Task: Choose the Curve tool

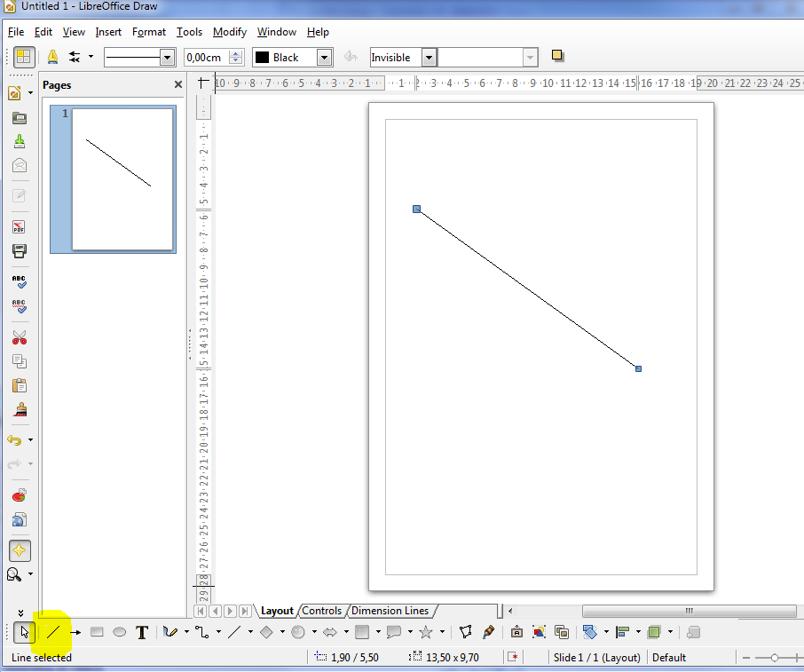Action: (x=170, y=632)
